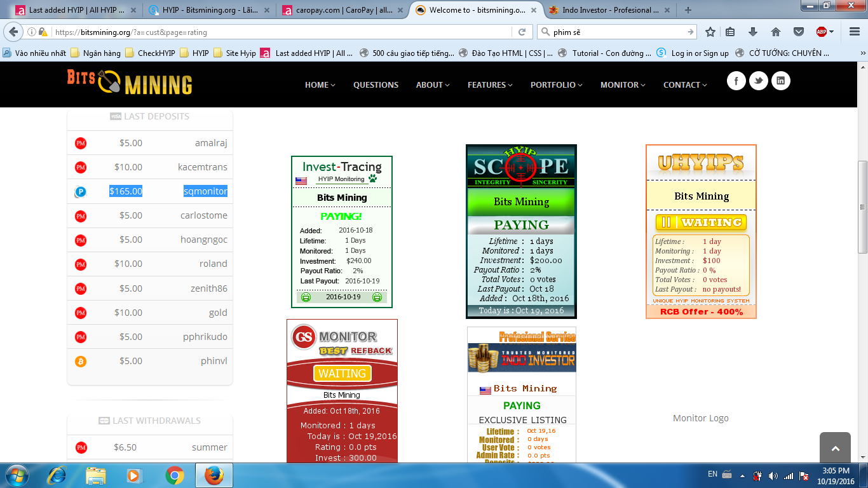Click the Bits Mining site logo
This screenshot has height=488, width=868.
(x=130, y=82)
